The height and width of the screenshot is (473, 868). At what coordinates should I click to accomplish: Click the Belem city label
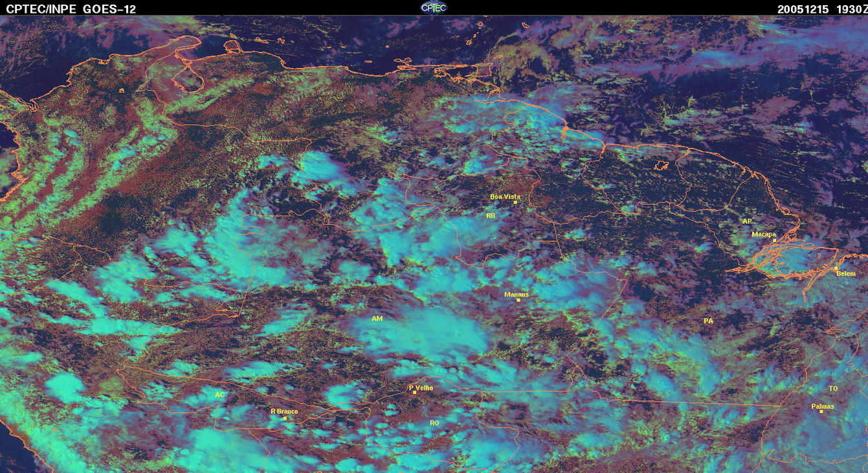click(846, 273)
